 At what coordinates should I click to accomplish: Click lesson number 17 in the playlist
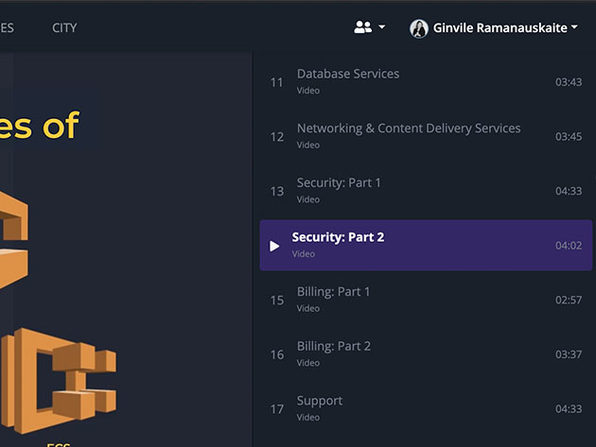tap(277, 409)
